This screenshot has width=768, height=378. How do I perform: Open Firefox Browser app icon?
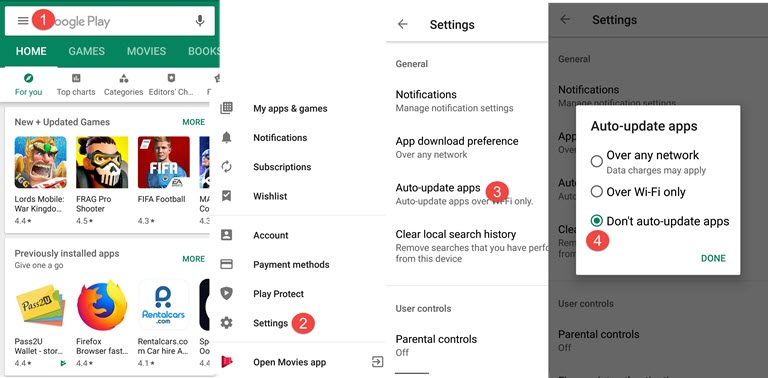coord(102,306)
